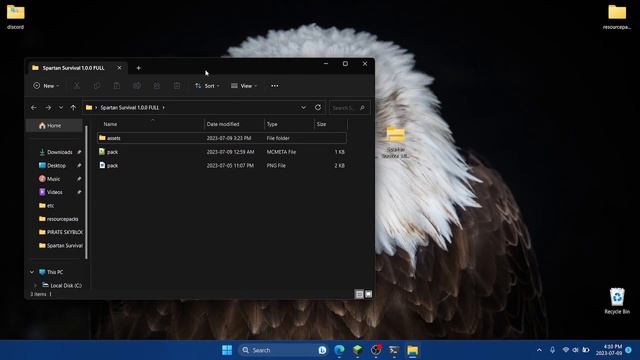Open the Minecraft launcher cube taskbar icon
Screen dimensions: 640x360
[358, 350]
